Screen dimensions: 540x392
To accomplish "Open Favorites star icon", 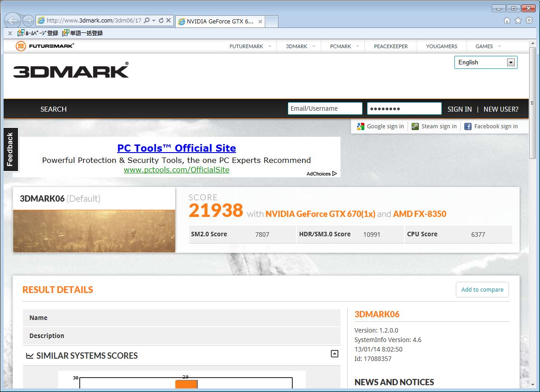I will (x=518, y=20).
